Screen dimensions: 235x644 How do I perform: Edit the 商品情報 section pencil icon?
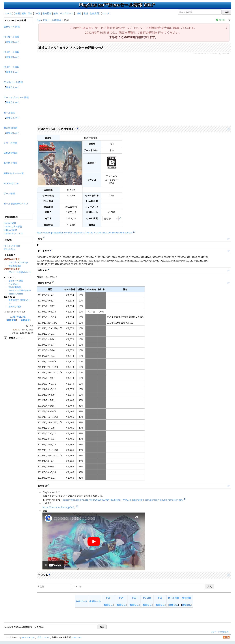(x=48, y=485)
